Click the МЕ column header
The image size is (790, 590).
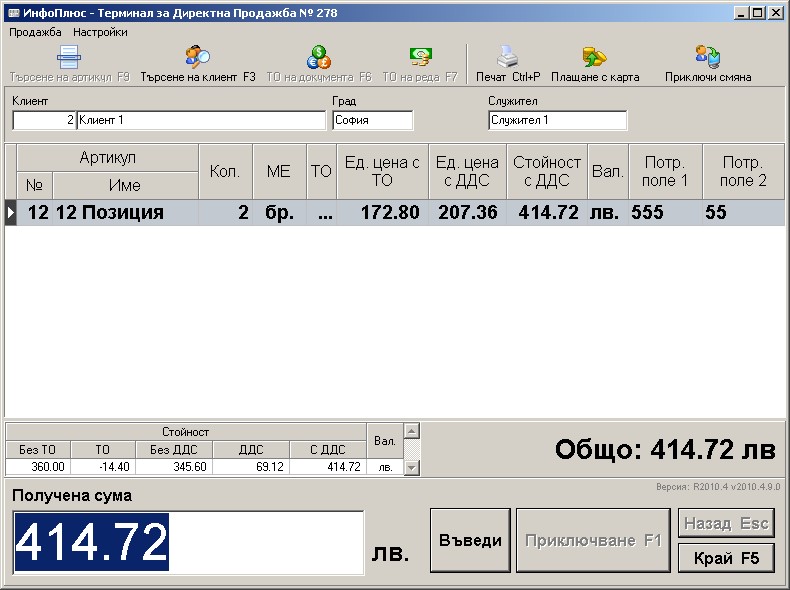click(279, 172)
